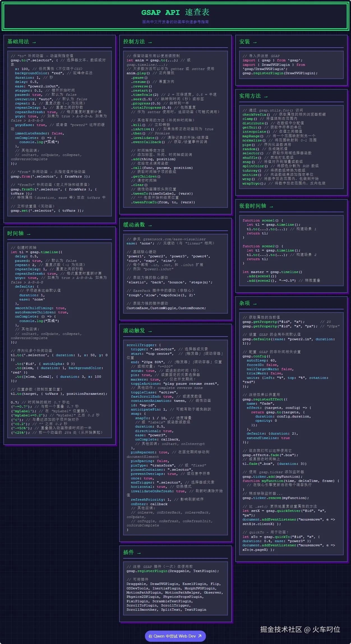Click the .pause() method line
Screen dimensions: 351x644
139,78
